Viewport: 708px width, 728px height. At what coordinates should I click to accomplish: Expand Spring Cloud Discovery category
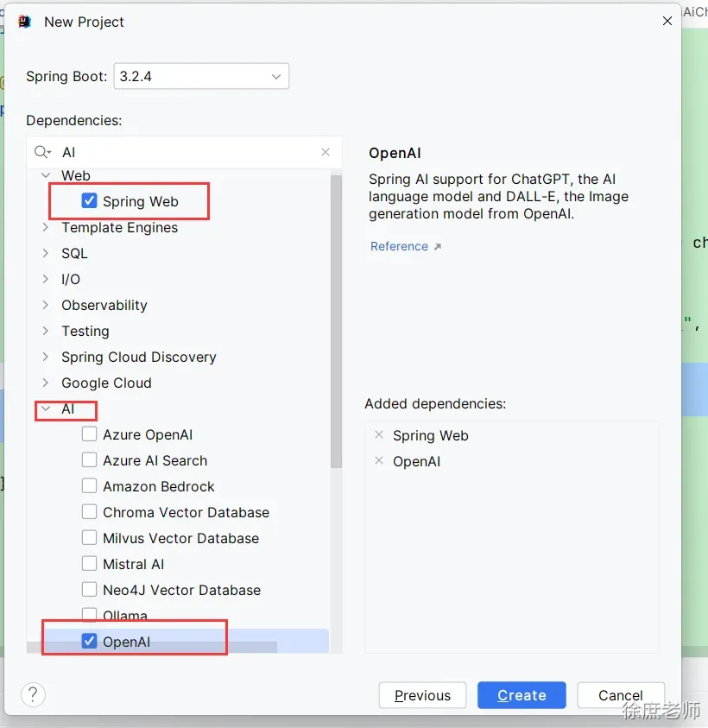[x=46, y=357]
